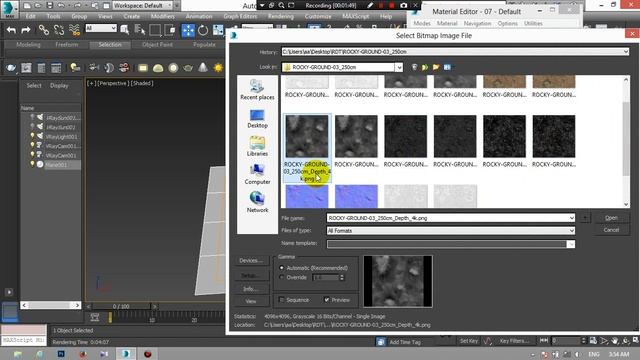
Task: Click the Recent places shortcut in file dialog
Action: click(x=257, y=89)
